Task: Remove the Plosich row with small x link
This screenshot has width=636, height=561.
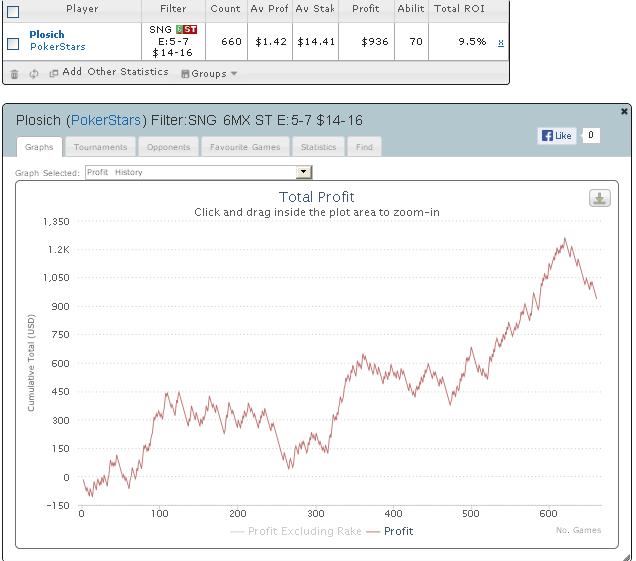Action: tap(501, 43)
